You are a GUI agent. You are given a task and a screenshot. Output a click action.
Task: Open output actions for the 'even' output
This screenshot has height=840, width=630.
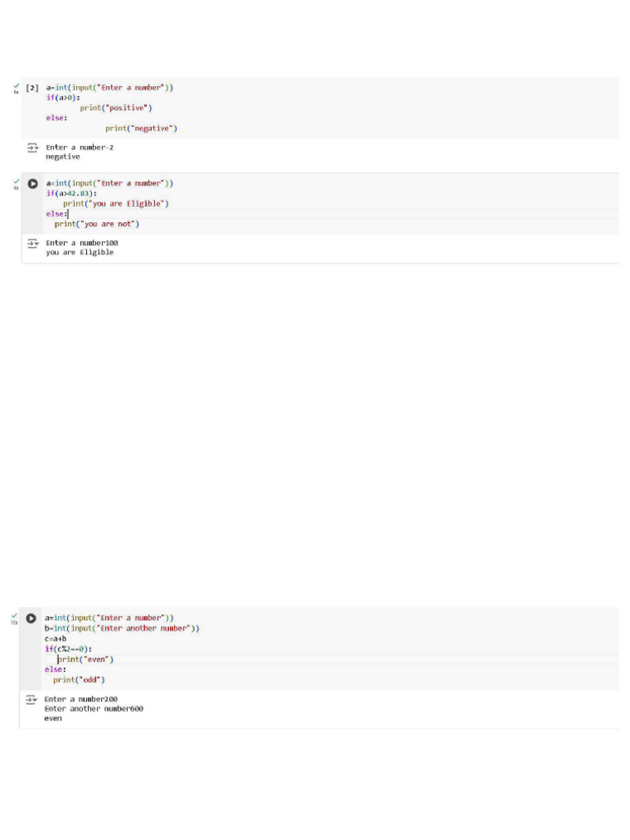(31, 700)
